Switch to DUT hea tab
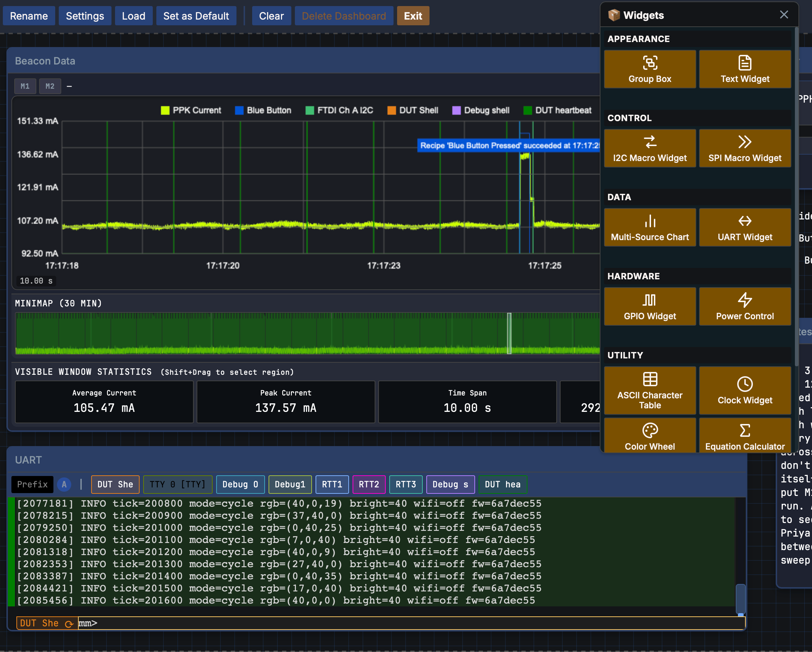 [x=503, y=484]
